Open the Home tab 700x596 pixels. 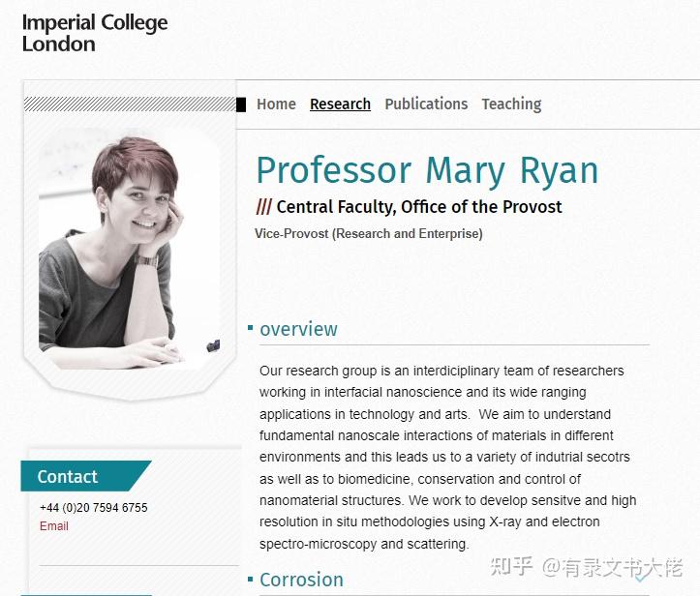pyautogui.click(x=276, y=104)
